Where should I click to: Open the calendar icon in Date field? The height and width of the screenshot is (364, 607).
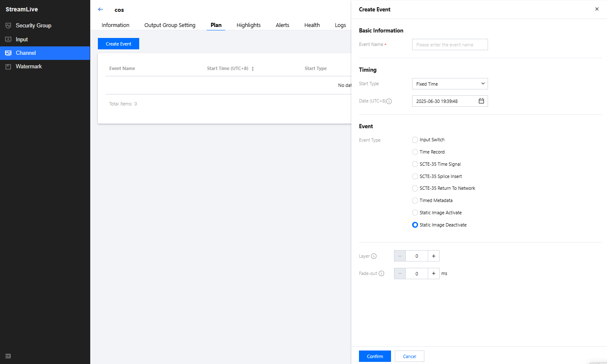(481, 101)
